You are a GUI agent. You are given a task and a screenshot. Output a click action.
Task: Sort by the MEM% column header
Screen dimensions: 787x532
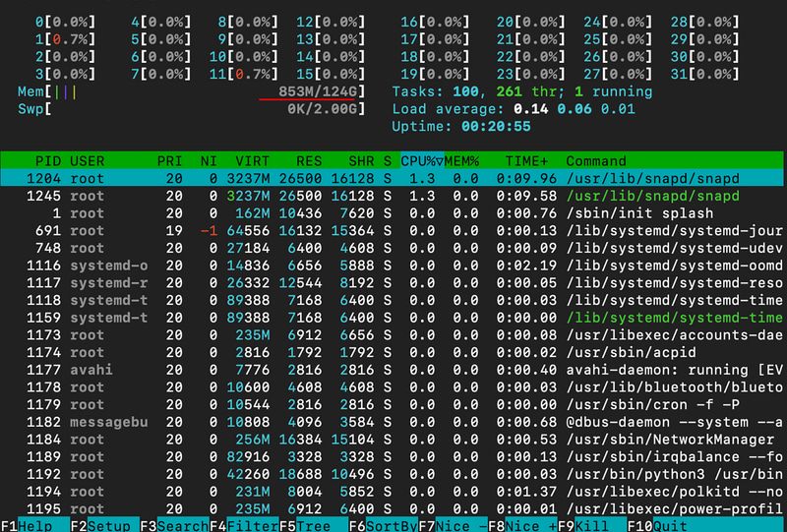click(461, 161)
